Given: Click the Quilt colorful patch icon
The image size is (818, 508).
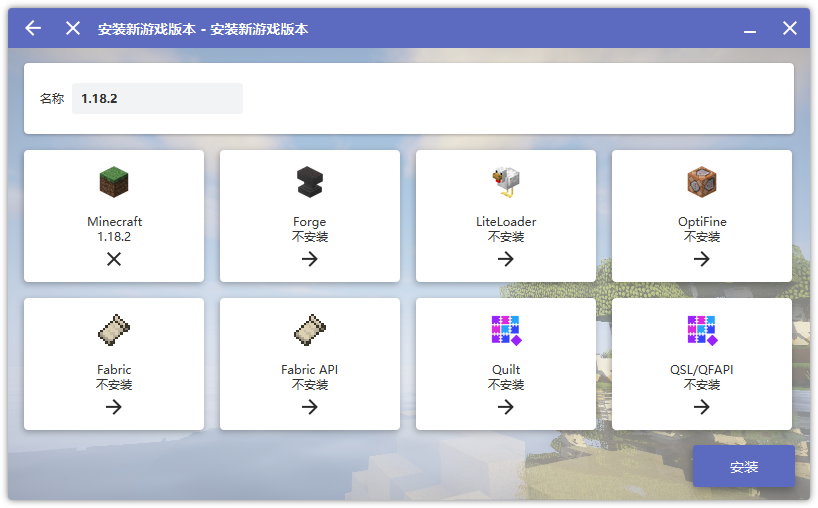Looking at the screenshot, I should pyautogui.click(x=506, y=330).
